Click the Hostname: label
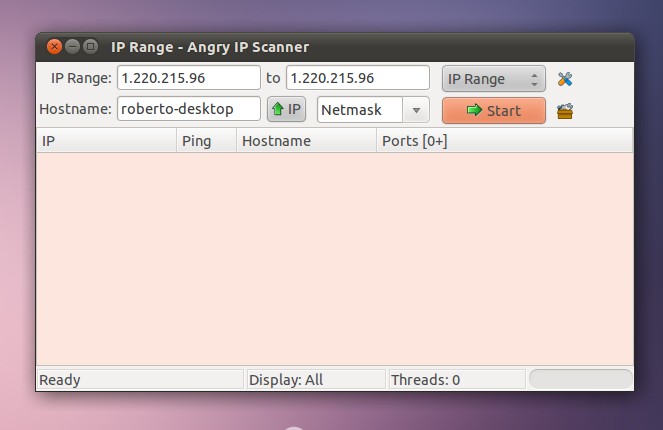 [x=75, y=109]
